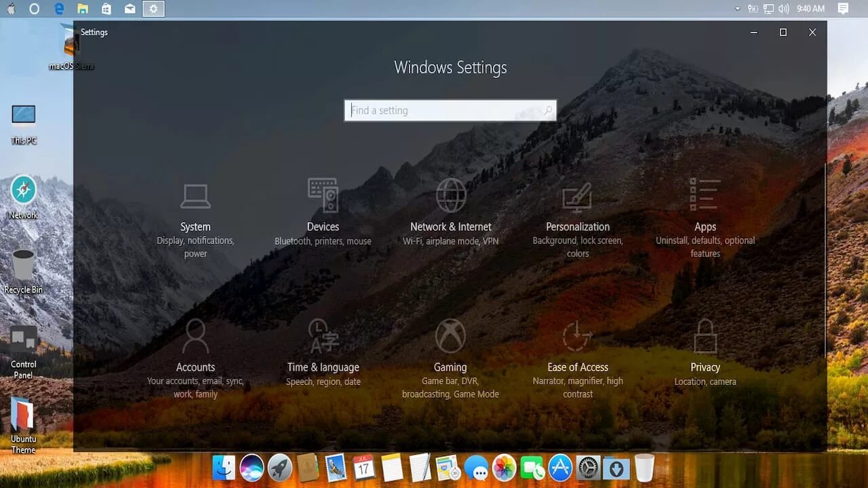
Task: Open the Devices settings category
Action: click(x=323, y=213)
